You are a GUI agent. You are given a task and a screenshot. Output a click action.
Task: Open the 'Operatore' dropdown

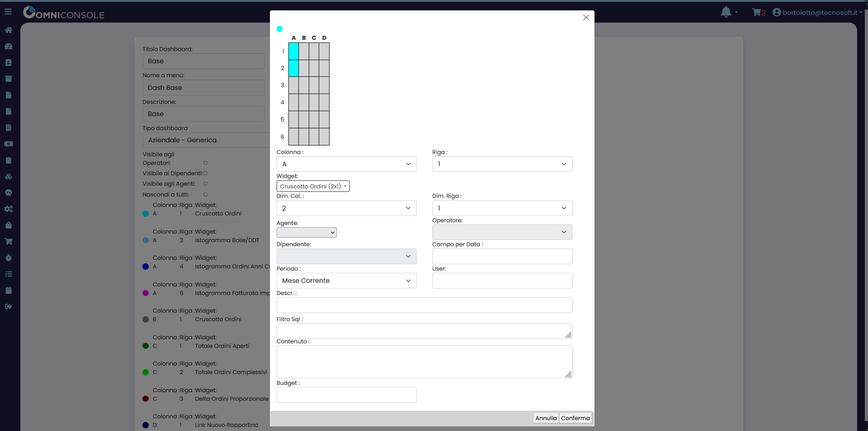[502, 232]
